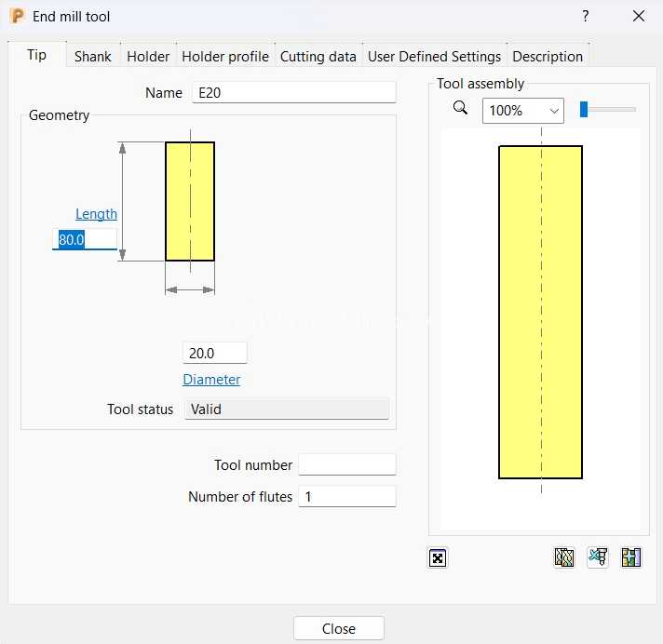The height and width of the screenshot is (644, 663).
Task: Click the Tool status field showing Valid
Action: pyautogui.click(x=287, y=409)
